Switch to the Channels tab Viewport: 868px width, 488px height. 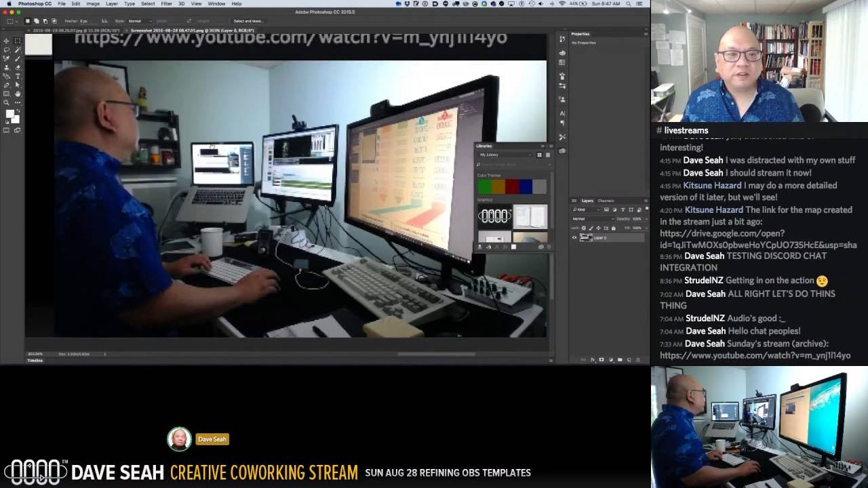606,201
